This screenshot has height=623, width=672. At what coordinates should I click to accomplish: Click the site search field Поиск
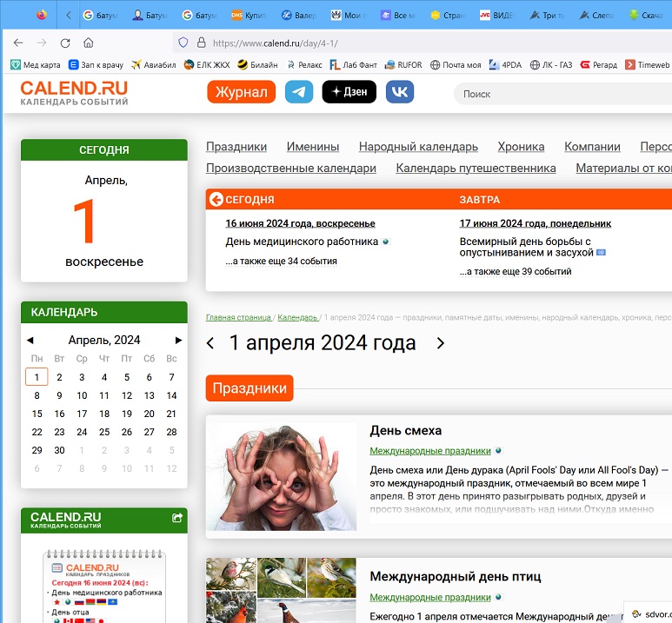coord(562,94)
